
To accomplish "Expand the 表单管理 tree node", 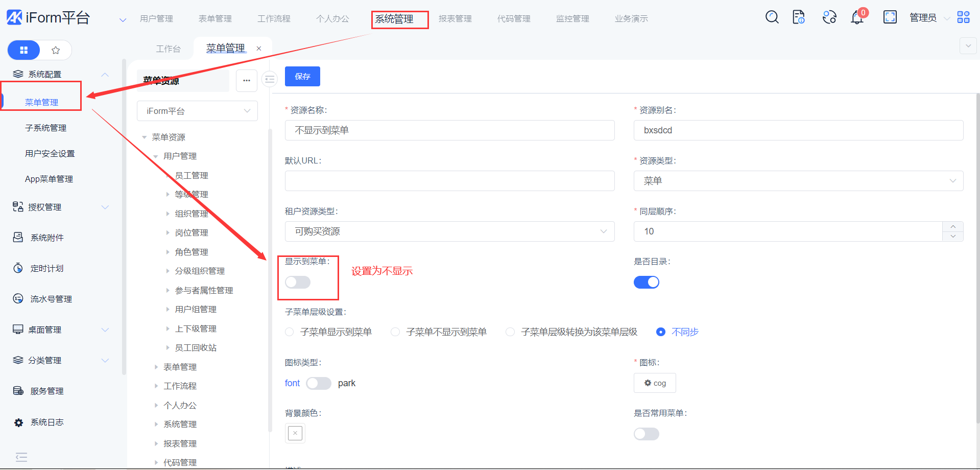I will (x=156, y=367).
